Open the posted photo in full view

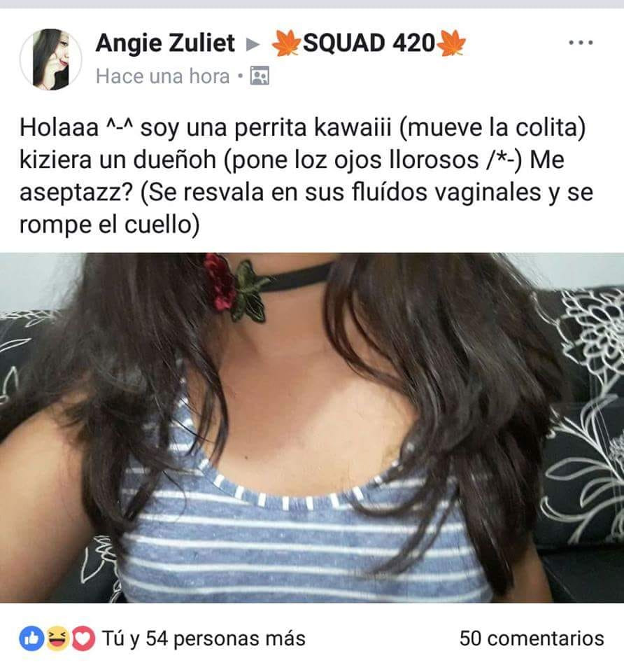[312, 428]
